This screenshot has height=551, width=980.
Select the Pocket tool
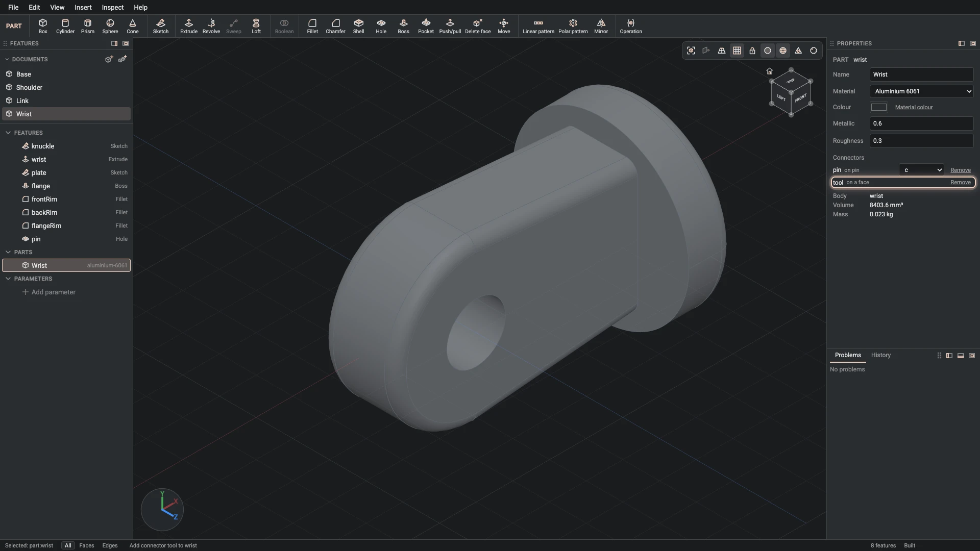(426, 26)
